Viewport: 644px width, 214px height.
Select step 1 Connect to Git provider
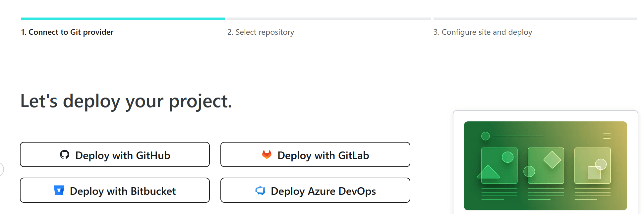[x=67, y=32]
